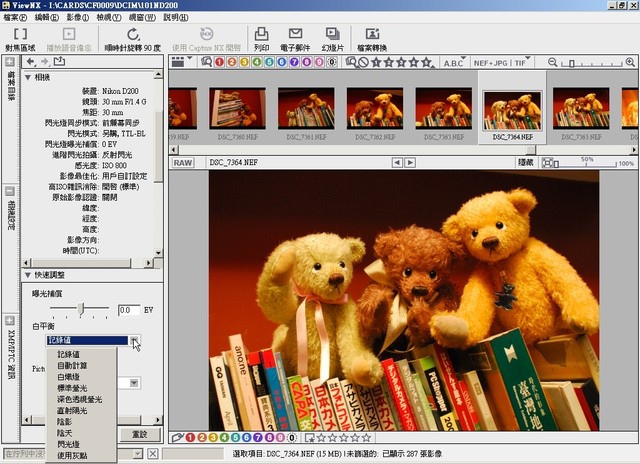This screenshot has height=464, width=640.
Task: Collapse the 相機設定 camera settings panel
Action: (x=10, y=191)
